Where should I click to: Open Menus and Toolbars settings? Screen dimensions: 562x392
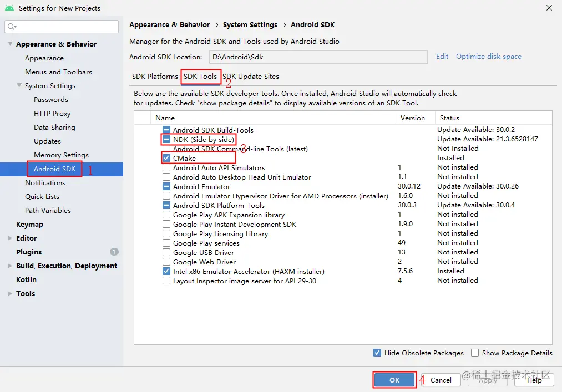(58, 72)
